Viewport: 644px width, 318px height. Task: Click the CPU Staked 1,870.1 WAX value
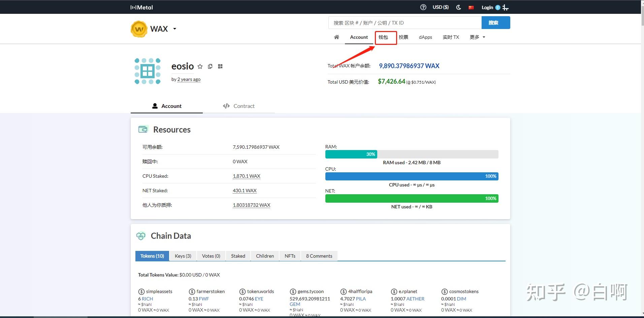(x=247, y=176)
